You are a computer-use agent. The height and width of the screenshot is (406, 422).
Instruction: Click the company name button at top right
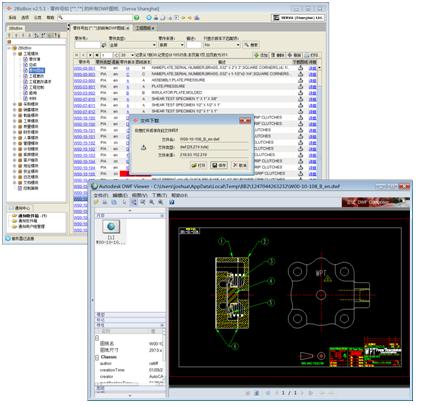point(298,18)
